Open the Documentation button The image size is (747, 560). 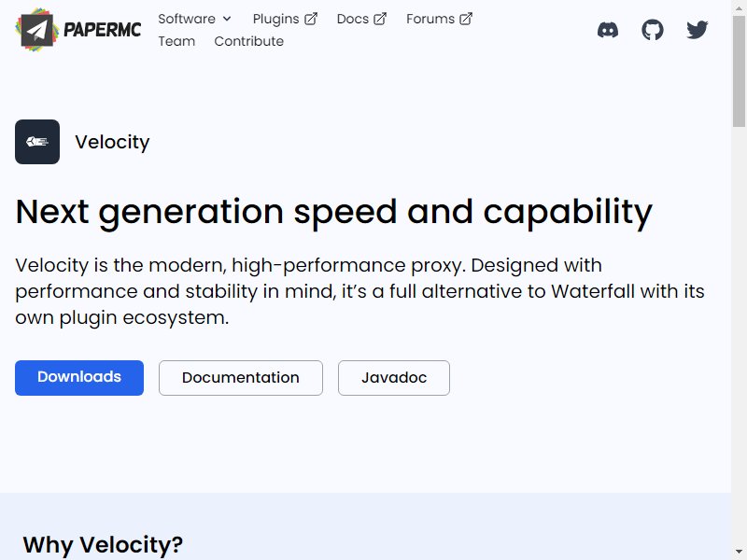pyautogui.click(x=241, y=378)
